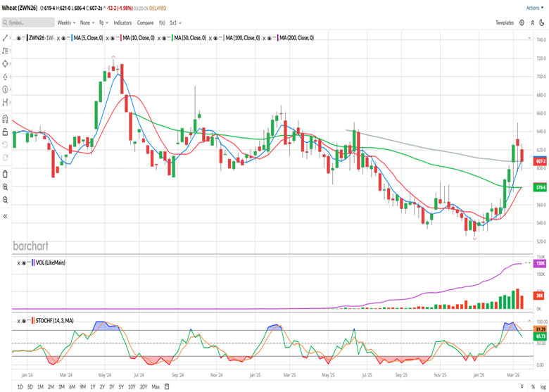
Task: Select the 5Y time range
Action: click(121, 387)
